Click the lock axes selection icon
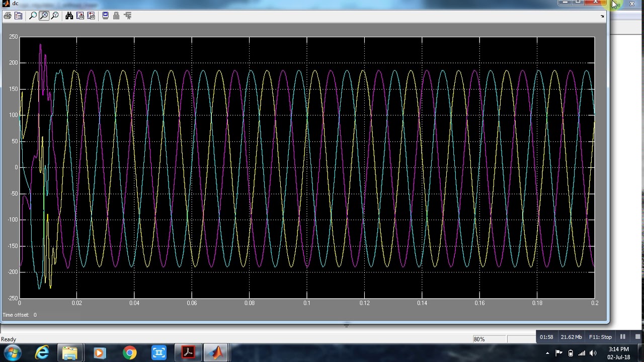 [116, 16]
